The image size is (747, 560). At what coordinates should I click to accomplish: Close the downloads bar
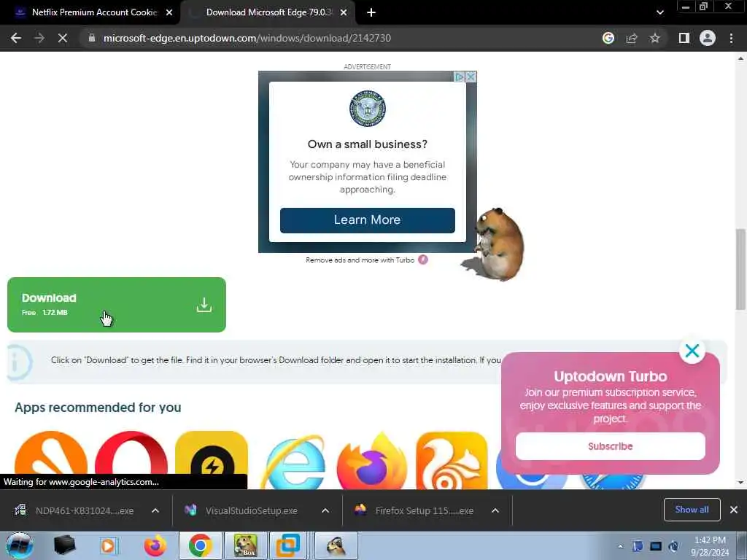point(734,510)
